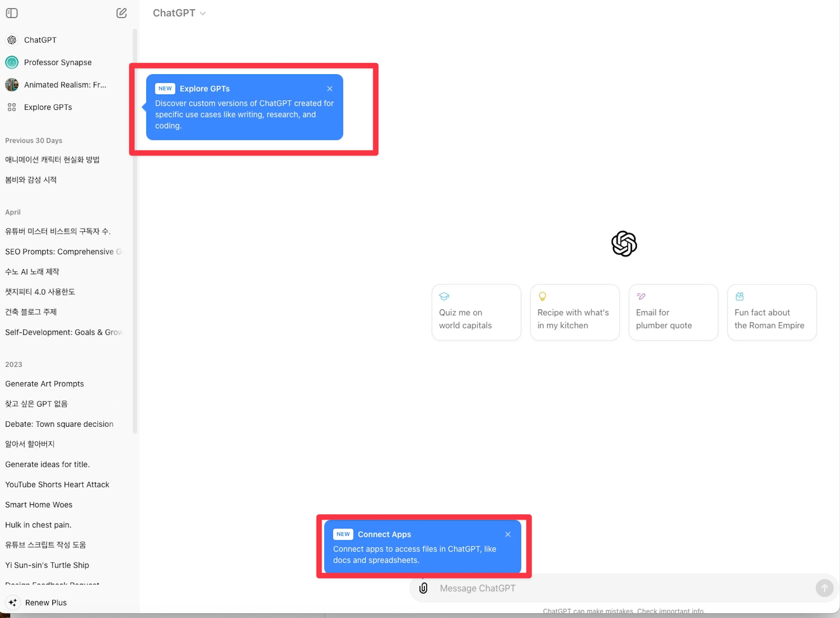
Task: Click the Professor Synapse avatar icon
Action: point(12,62)
